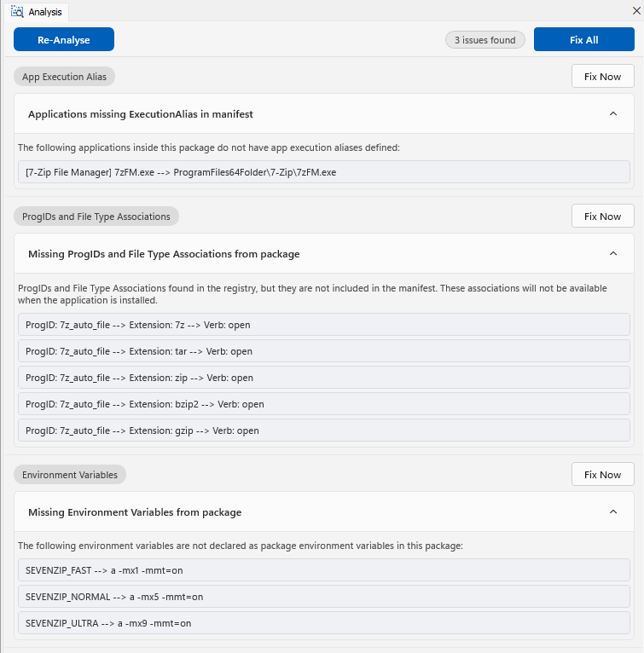Select the SEVENZIP_FAST variable row

click(x=324, y=570)
